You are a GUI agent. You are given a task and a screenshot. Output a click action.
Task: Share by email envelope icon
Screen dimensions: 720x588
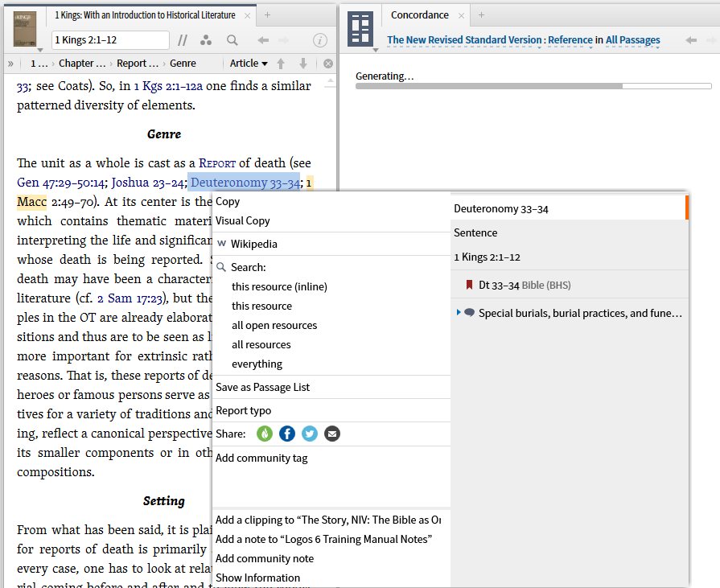click(332, 434)
